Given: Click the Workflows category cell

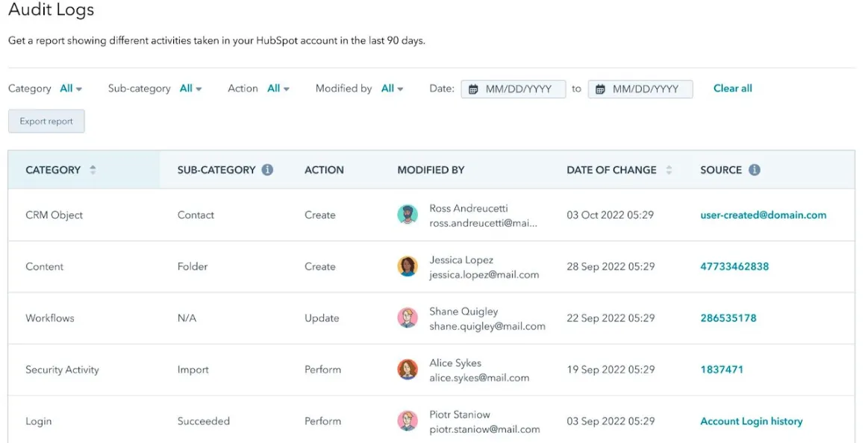Looking at the screenshot, I should (x=50, y=318).
